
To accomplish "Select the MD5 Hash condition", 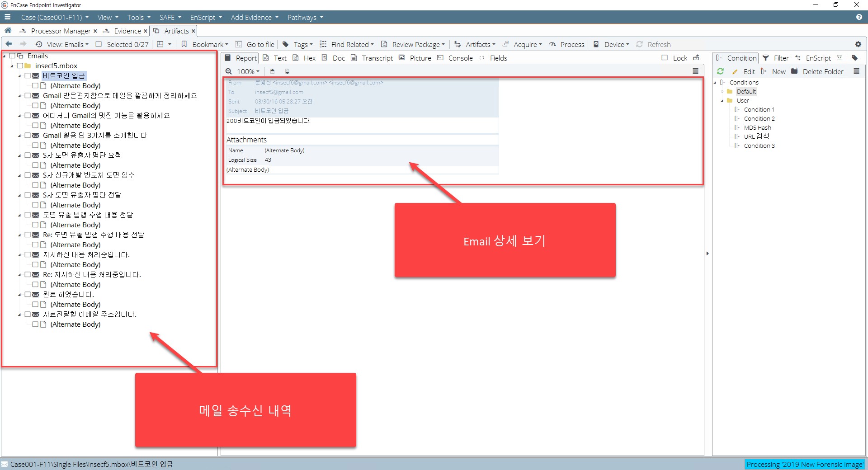I will coord(757,128).
